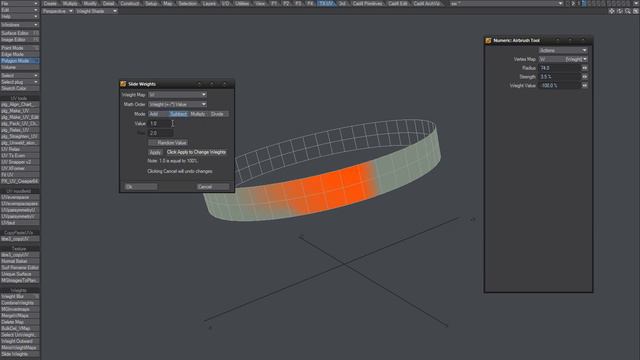
Task: Switch to Edge Mode
Action: coord(20,54)
